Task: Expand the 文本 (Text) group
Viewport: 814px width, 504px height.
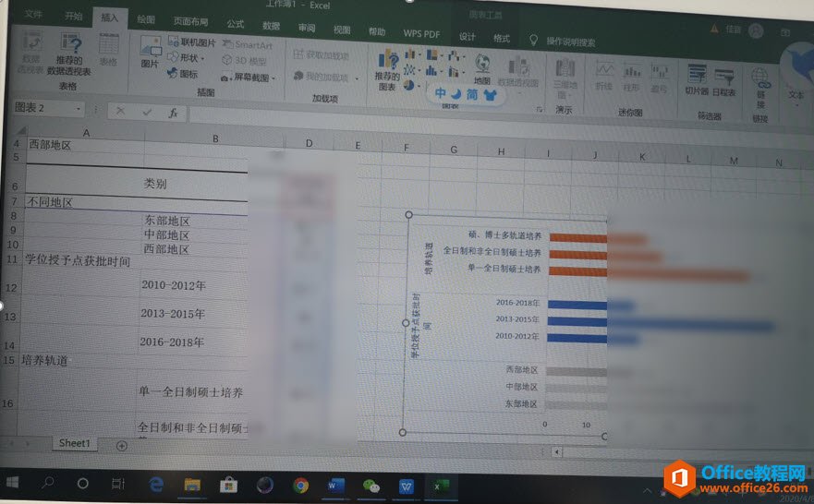Action: 796,97
